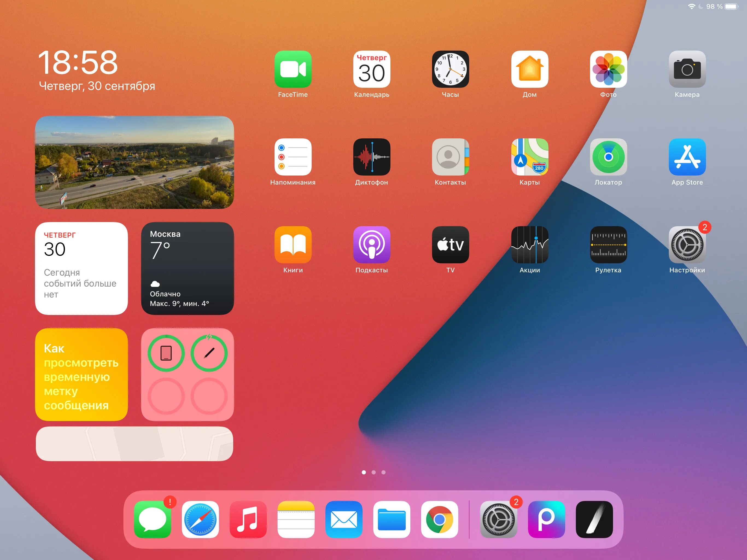Open the Measure (Рулетка) app
Viewport: 747px width, 560px height.
coord(608,244)
